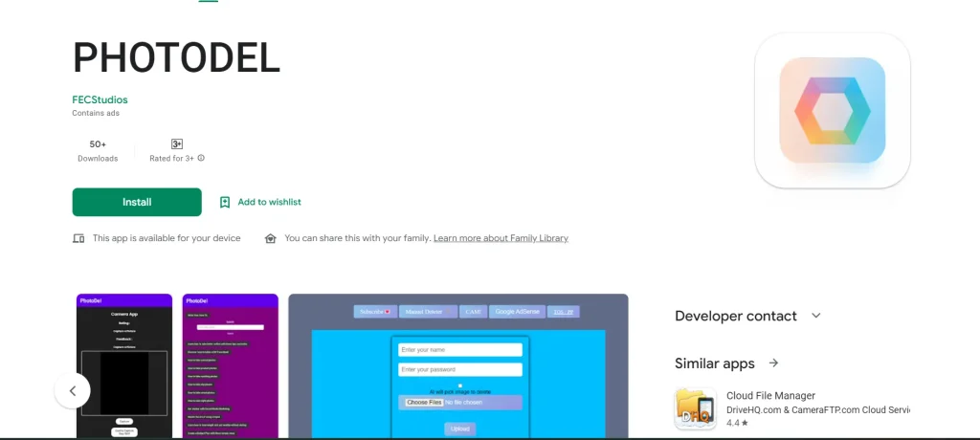Open the FECStudios developer page
Screen dimensions: 980x440
(100, 99)
